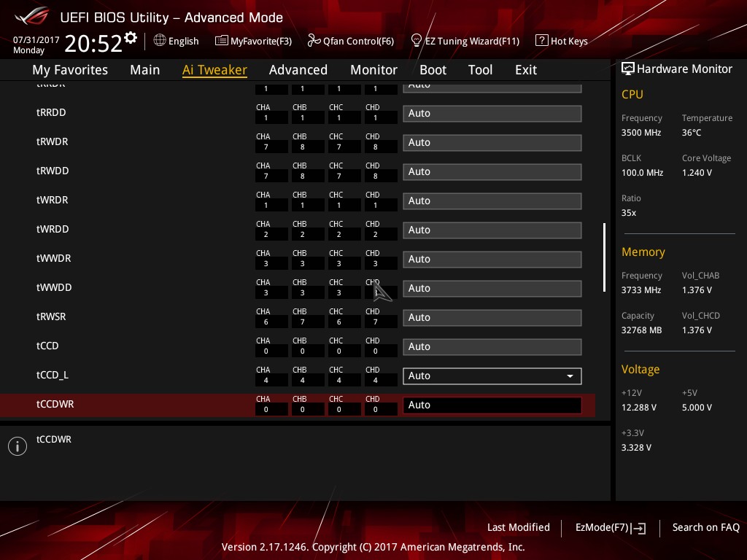Click the CPU temperature 36°C value

[x=692, y=133]
